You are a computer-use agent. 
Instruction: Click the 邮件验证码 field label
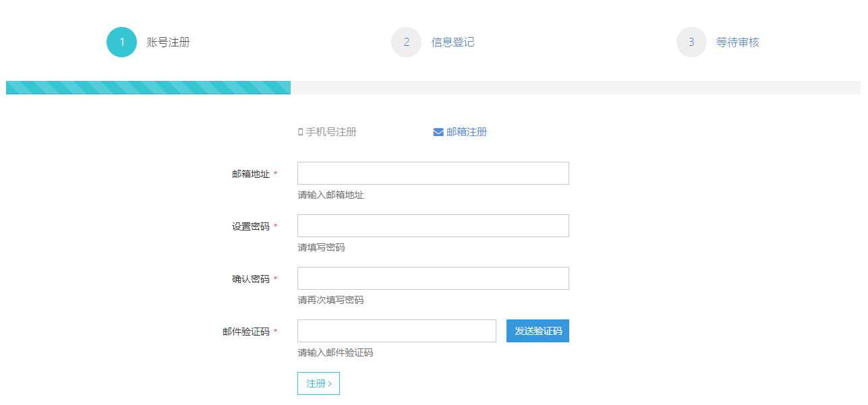tap(245, 332)
